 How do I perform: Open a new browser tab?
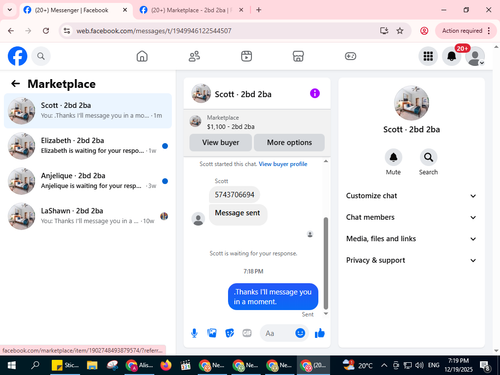(x=259, y=10)
